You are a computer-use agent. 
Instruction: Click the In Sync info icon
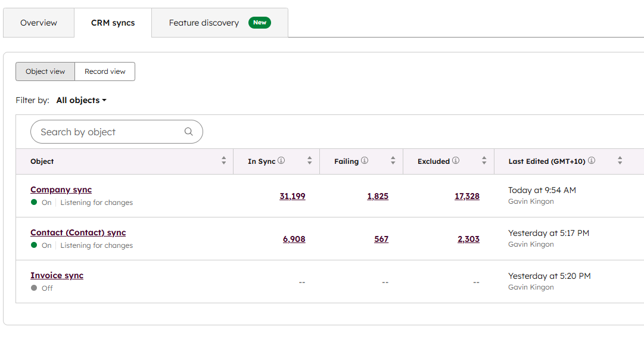281,161
